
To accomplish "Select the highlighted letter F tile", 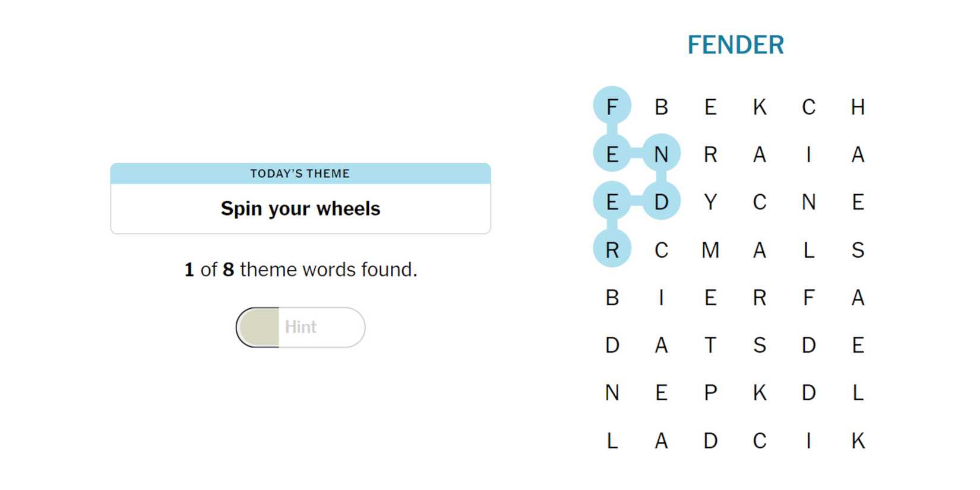I will (612, 107).
